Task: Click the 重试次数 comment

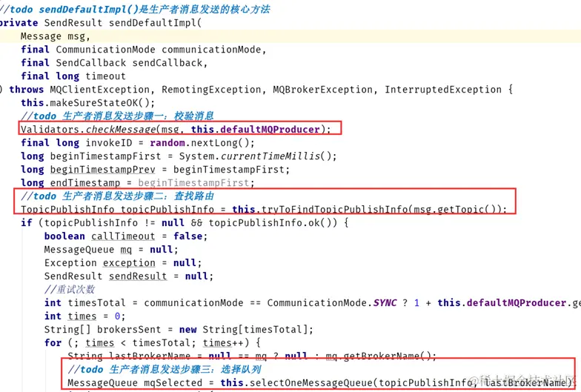Action: click(70, 289)
